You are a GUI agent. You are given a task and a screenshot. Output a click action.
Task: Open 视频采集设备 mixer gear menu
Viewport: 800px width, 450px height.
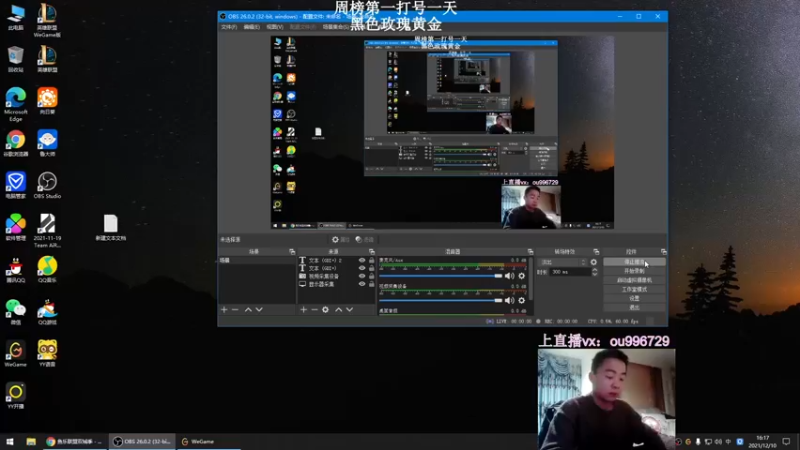click(521, 301)
